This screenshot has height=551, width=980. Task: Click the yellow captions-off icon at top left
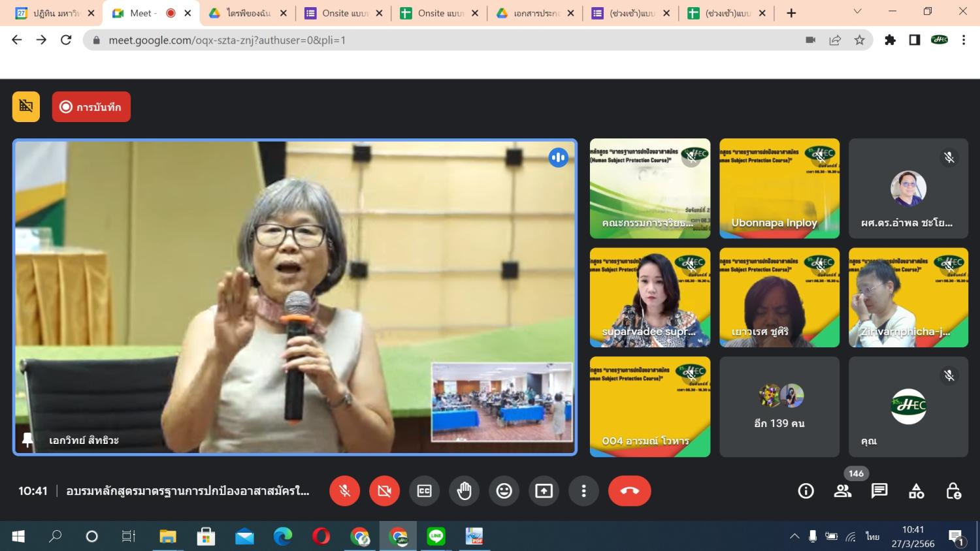pyautogui.click(x=26, y=107)
